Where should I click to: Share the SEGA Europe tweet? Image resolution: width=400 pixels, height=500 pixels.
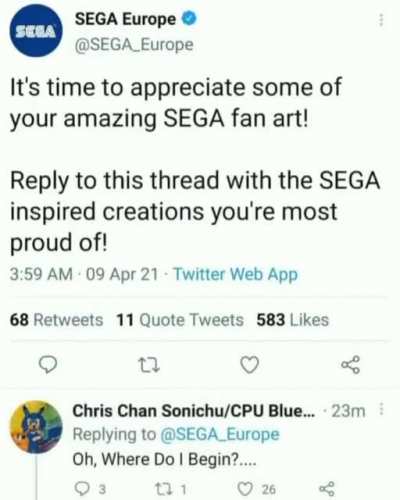point(351,365)
